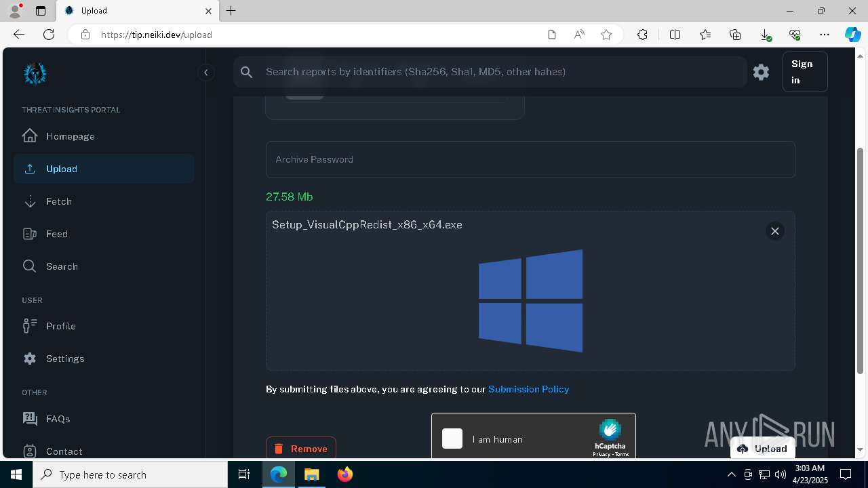Screen dimensions: 868x488
Task: Select Upload in the sidebar
Action: pyautogui.click(x=104, y=169)
